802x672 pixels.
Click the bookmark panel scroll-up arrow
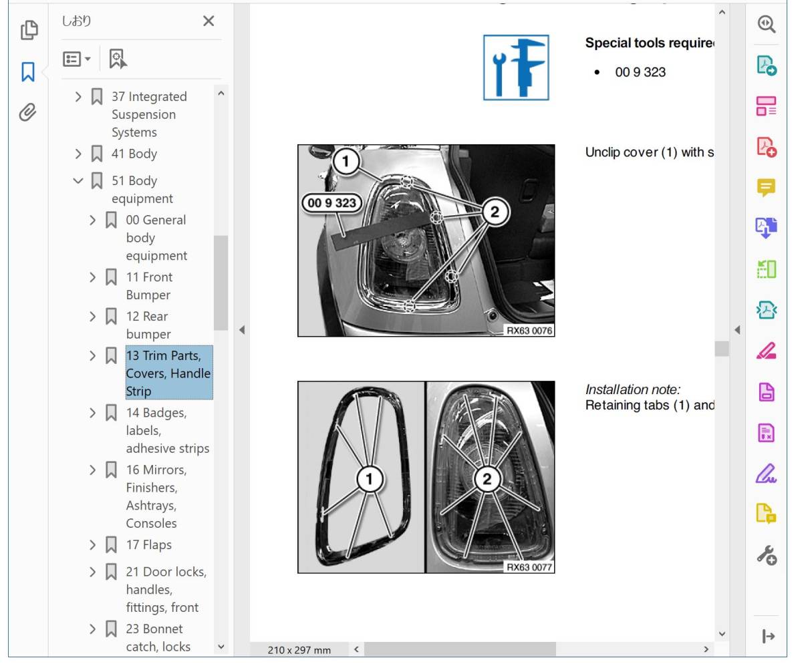[x=221, y=94]
